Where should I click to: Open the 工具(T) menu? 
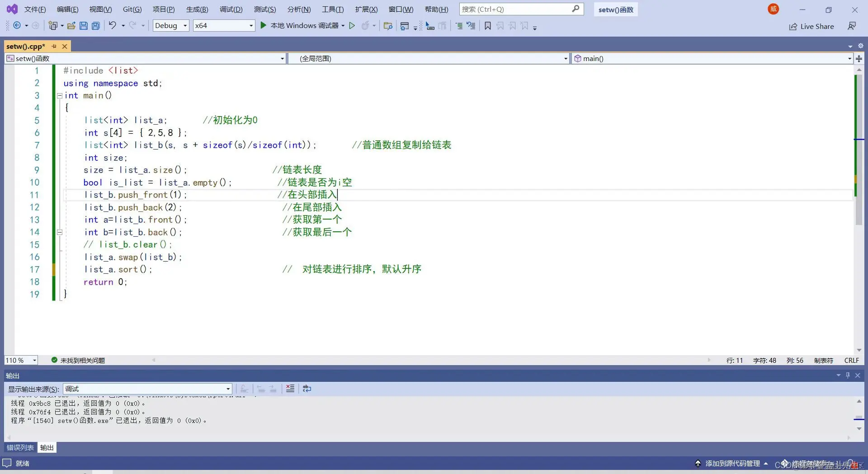pos(333,9)
